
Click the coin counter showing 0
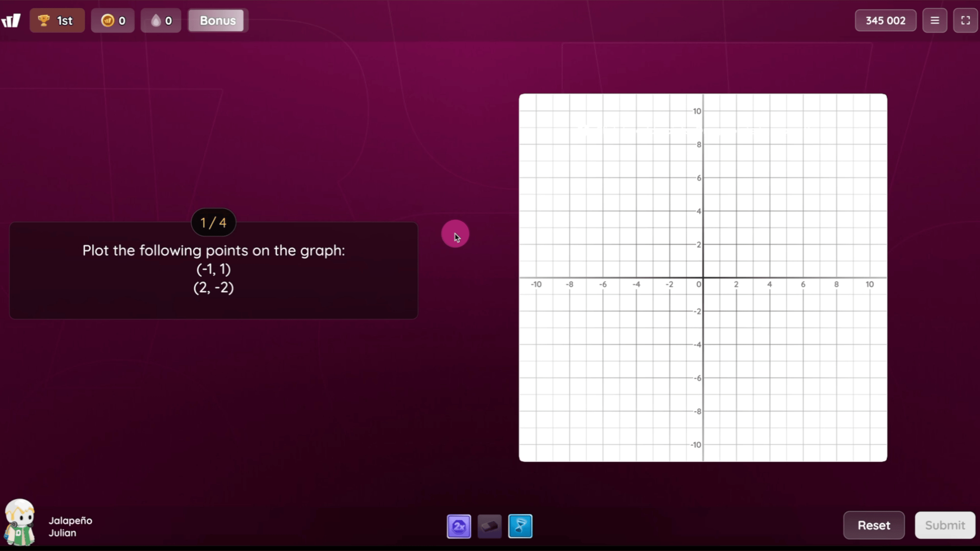113,20
